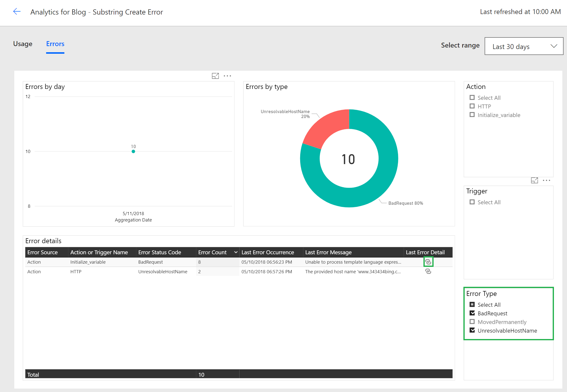Check the HTTP checkbox under Action
The height and width of the screenshot is (392, 567).
pyautogui.click(x=472, y=106)
